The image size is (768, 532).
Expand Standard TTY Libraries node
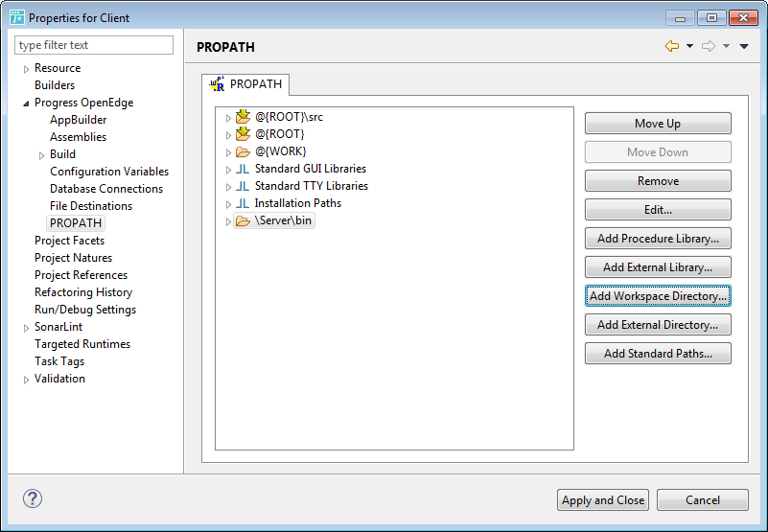[228, 187]
